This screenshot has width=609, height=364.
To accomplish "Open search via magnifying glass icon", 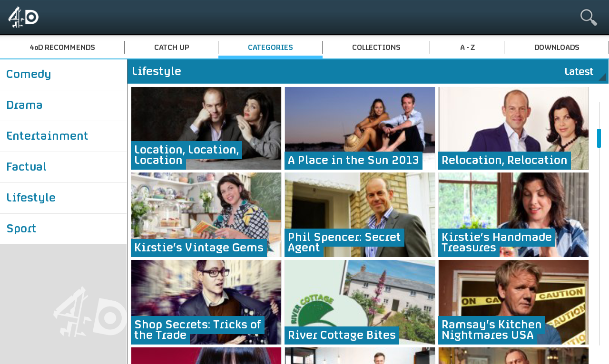I will (x=589, y=18).
